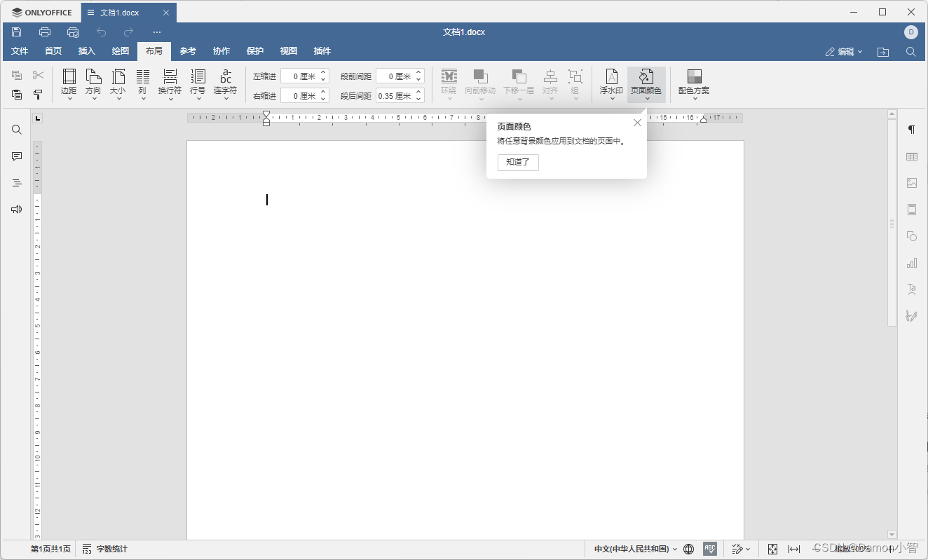Switch to the 参考 tab
The width and height of the screenshot is (928, 560).
pyautogui.click(x=188, y=51)
